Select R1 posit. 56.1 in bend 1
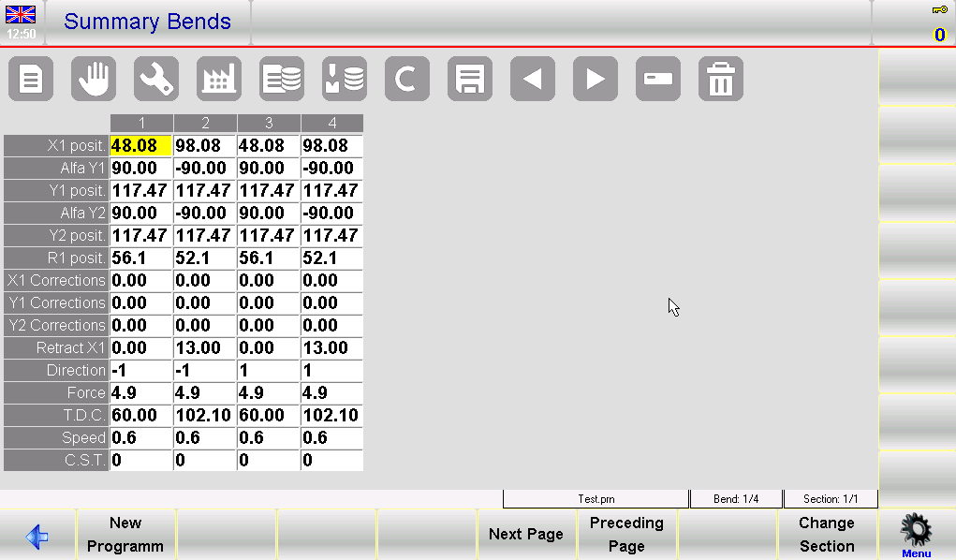 pyautogui.click(x=140, y=258)
